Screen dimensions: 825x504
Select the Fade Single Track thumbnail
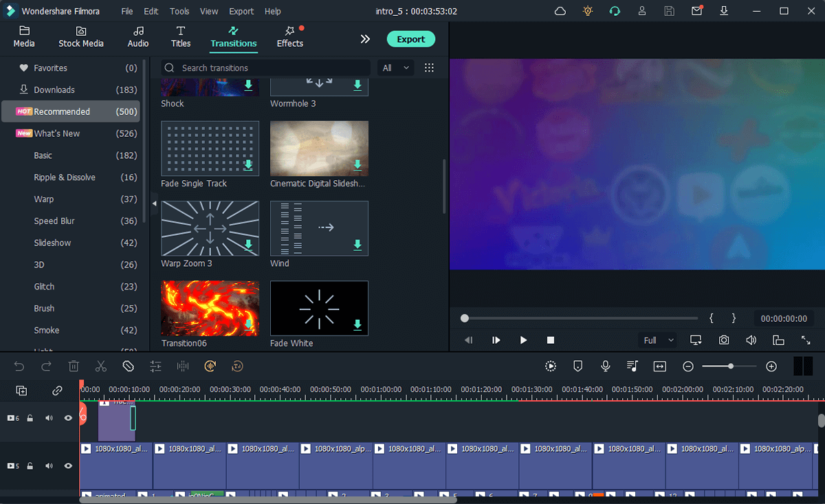(210, 148)
